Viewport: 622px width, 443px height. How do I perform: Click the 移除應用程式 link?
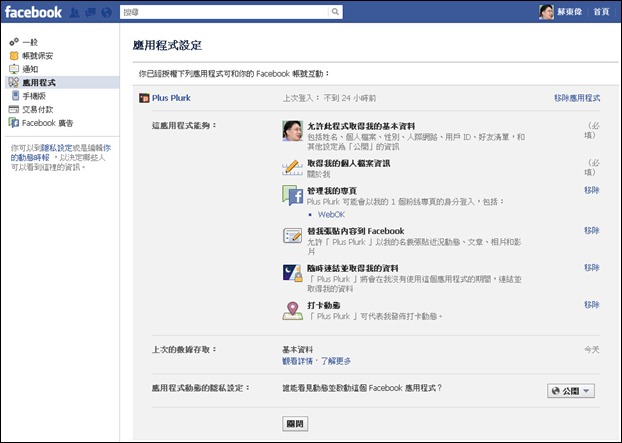coord(577,98)
